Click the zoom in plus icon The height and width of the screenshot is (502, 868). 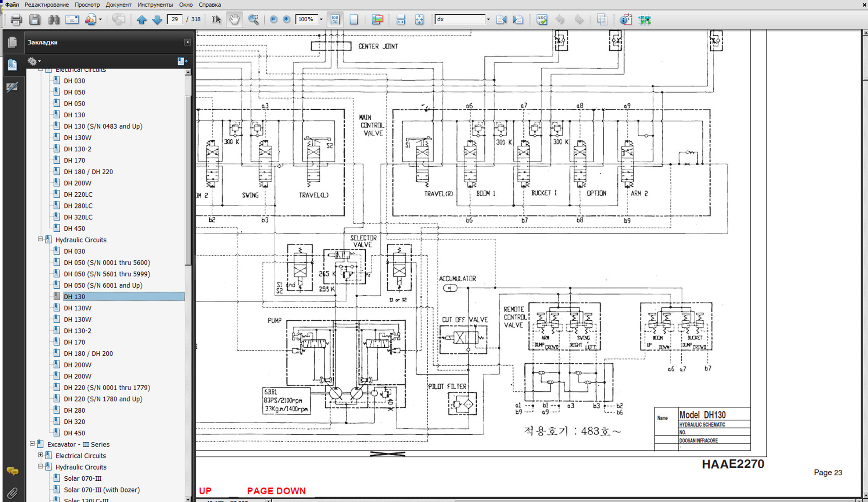[287, 19]
